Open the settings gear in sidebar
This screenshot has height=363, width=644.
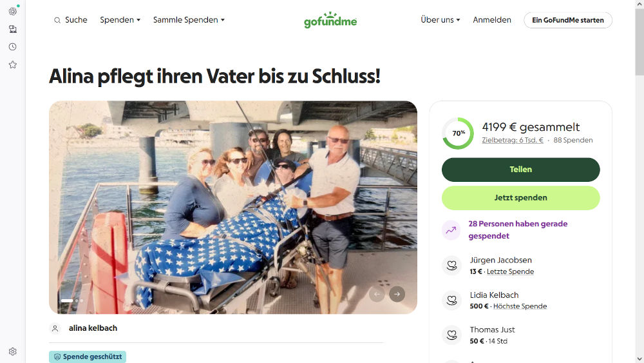click(x=13, y=351)
